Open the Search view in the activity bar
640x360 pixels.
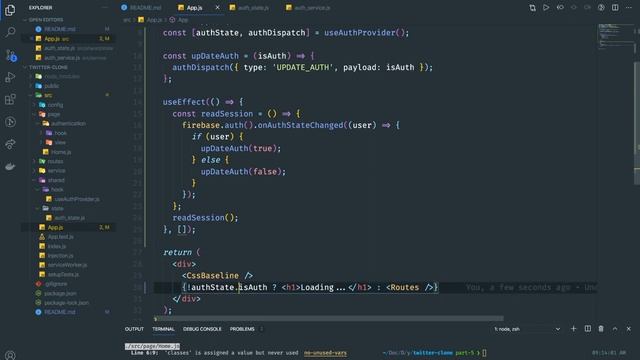(x=10, y=32)
